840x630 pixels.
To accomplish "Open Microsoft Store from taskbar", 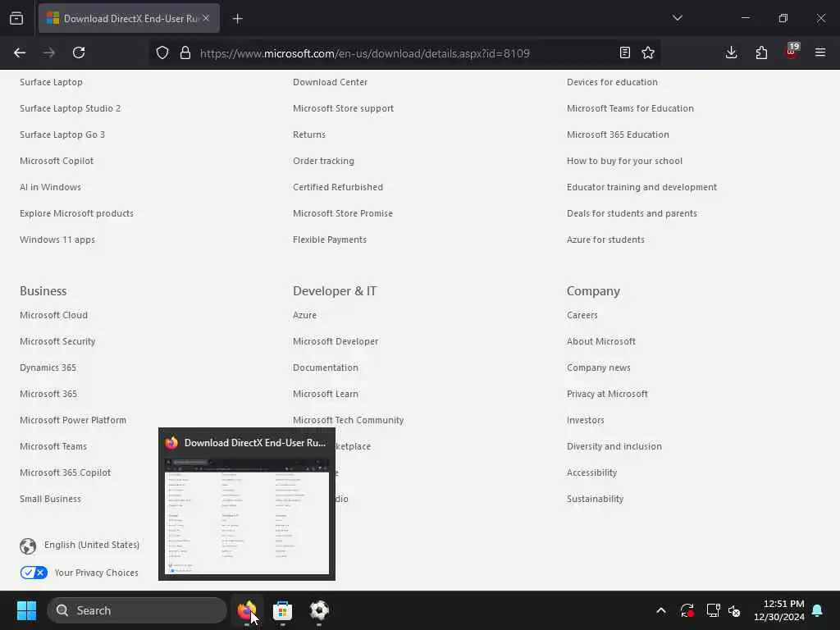I will click(282, 610).
